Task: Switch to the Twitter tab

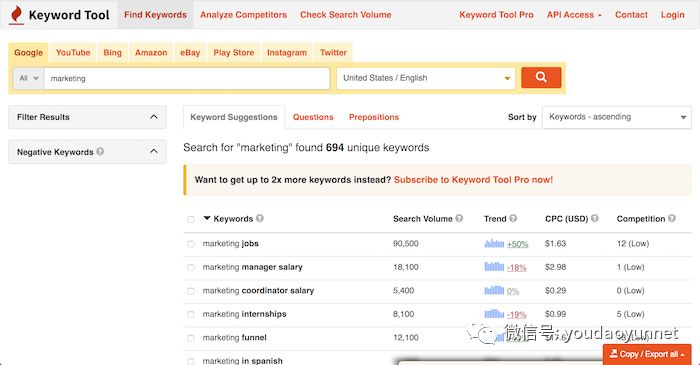Action: coord(333,53)
